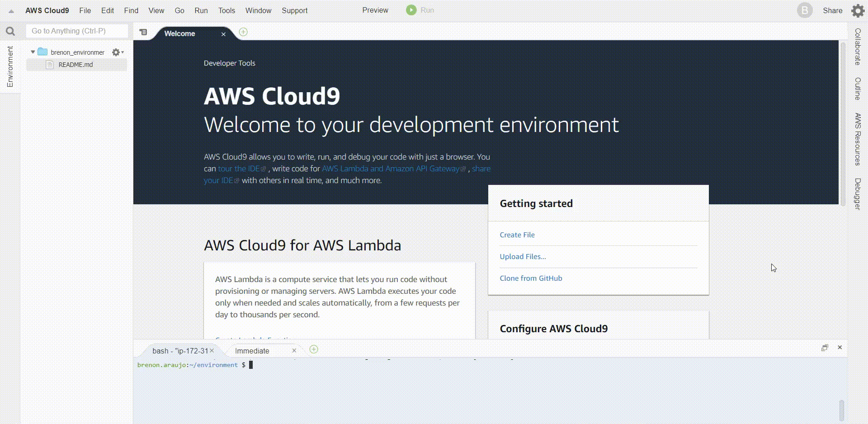The height and width of the screenshot is (424, 868).
Task: Click the Create File link
Action: pos(517,235)
